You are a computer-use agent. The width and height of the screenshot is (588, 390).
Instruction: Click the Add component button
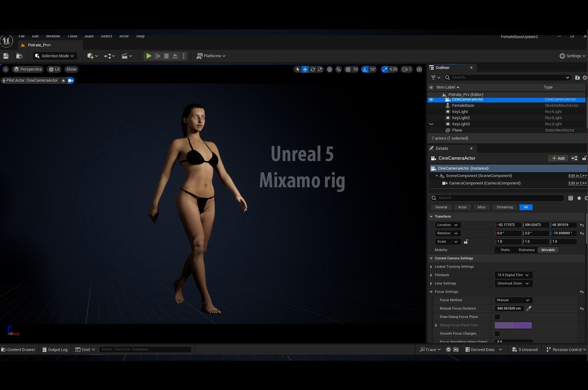point(558,158)
